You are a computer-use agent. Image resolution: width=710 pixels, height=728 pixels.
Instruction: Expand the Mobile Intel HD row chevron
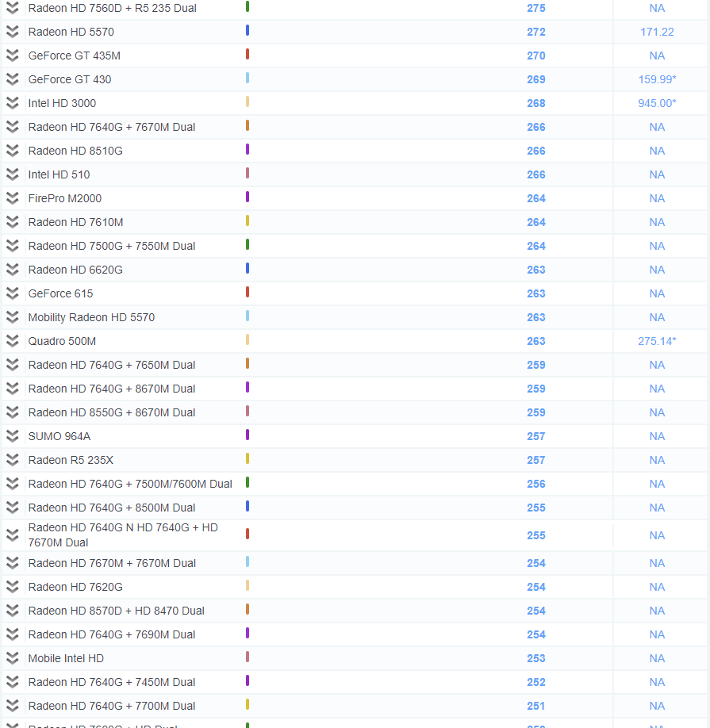13,658
